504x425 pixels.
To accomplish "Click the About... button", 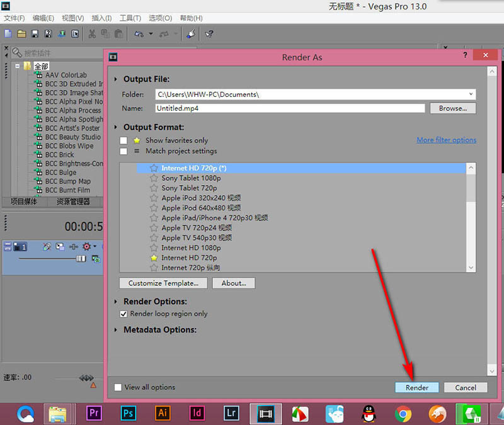I will pyautogui.click(x=234, y=283).
